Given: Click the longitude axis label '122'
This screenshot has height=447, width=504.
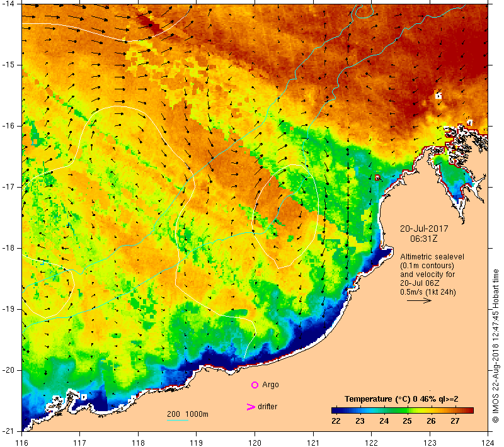Looking at the screenshot, I should [x=371, y=443].
